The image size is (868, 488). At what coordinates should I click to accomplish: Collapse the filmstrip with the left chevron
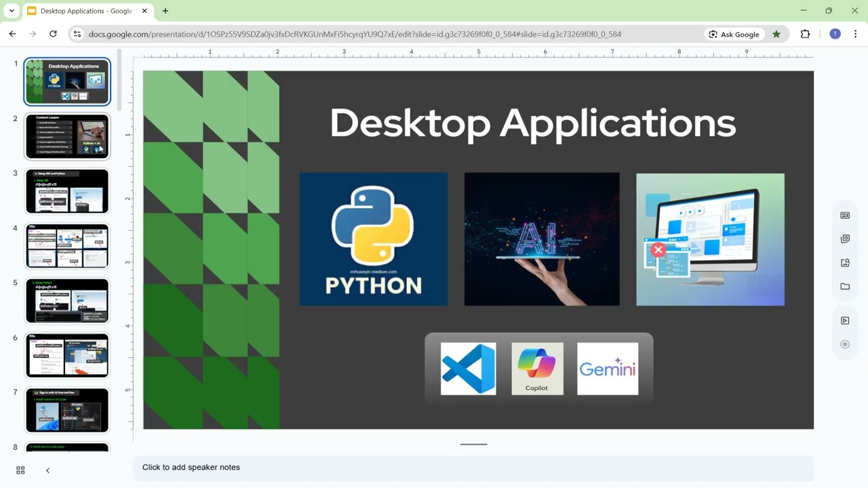pos(47,470)
